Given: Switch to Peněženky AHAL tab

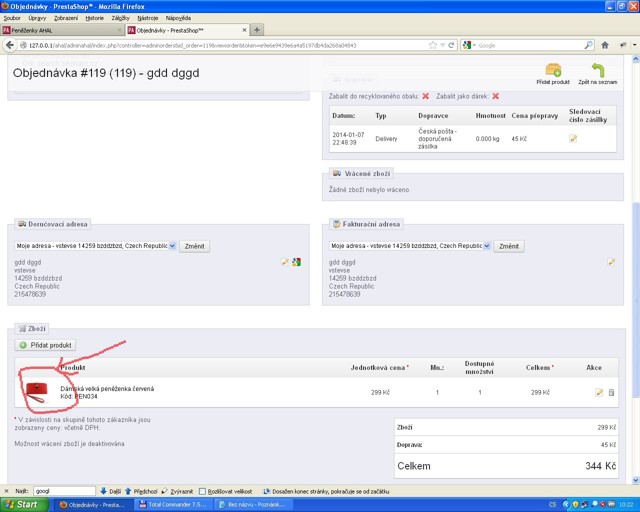Looking at the screenshot, I should (62, 30).
